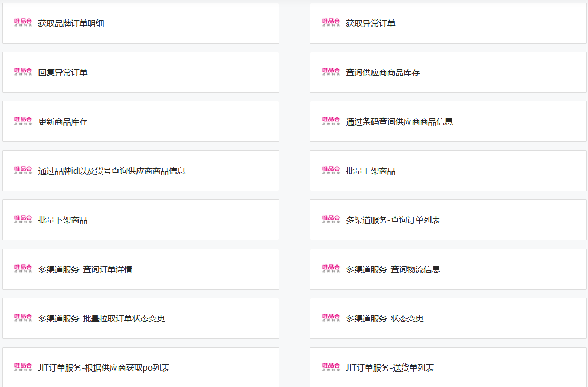Click the Vipshop logo beside 获取异常订单
The width and height of the screenshot is (588, 387).
(x=331, y=23)
